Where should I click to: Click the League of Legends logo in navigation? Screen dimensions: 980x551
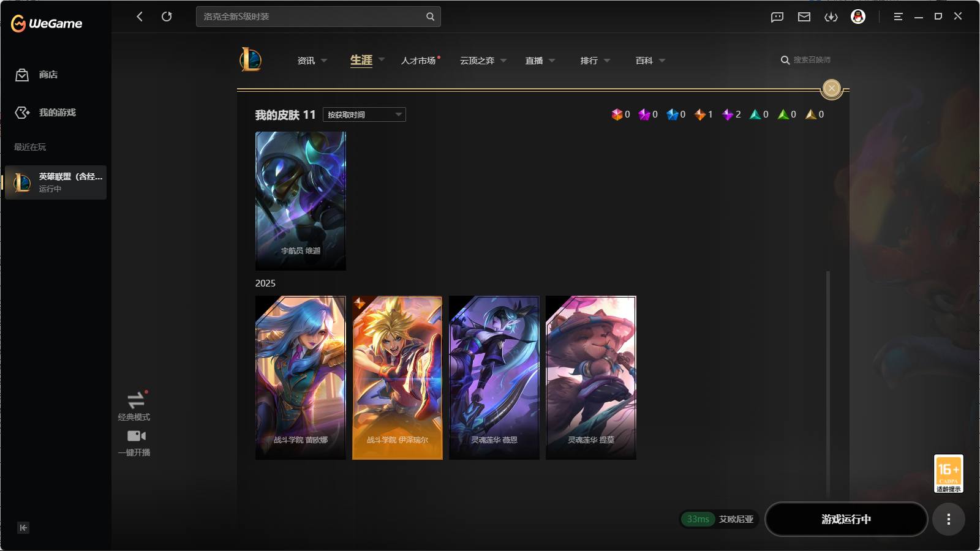click(251, 59)
